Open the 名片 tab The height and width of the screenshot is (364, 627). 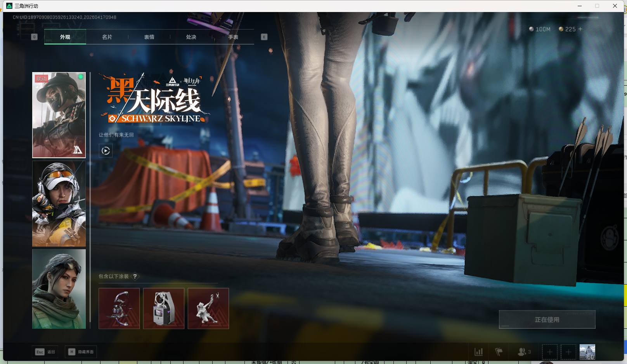107,37
